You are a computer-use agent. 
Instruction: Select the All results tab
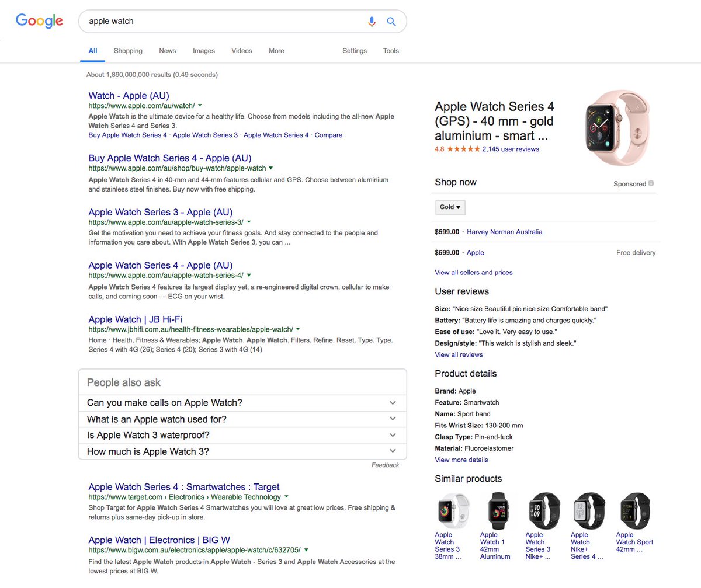(93, 51)
